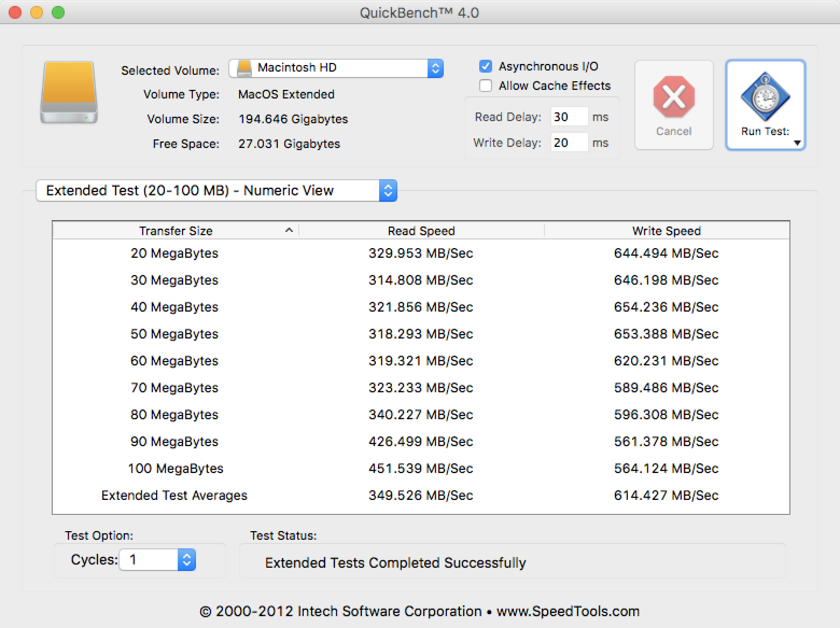The image size is (840, 628).
Task: Click the blue stopwatch icon above Run Test
Action: [765, 97]
